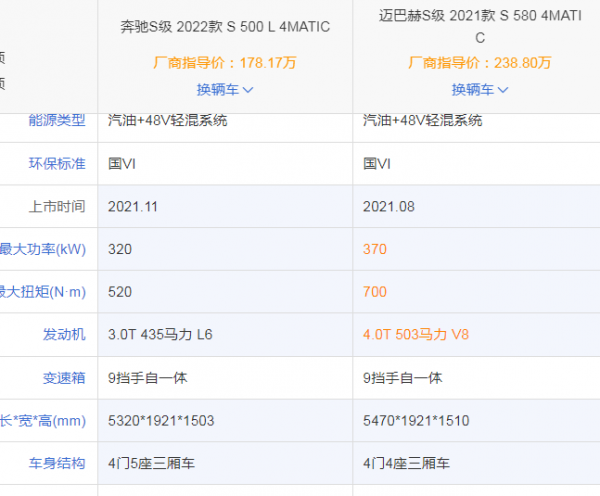This screenshot has width=600, height=496.
Task: Click the 520 max torque value
Action: [x=120, y=292]
